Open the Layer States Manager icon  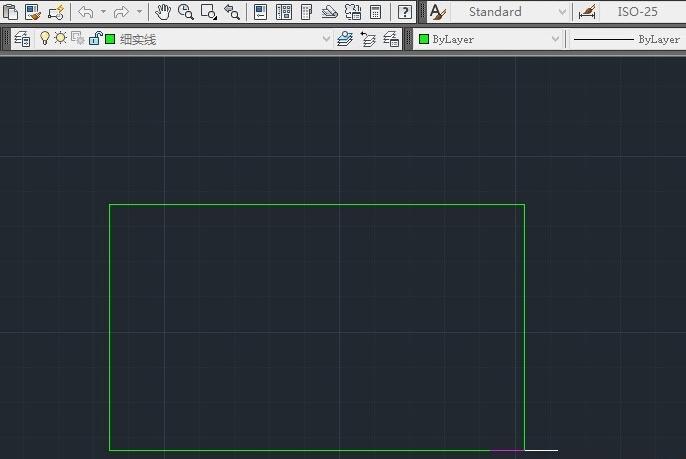pyautogui.click(x=391, y=39)
